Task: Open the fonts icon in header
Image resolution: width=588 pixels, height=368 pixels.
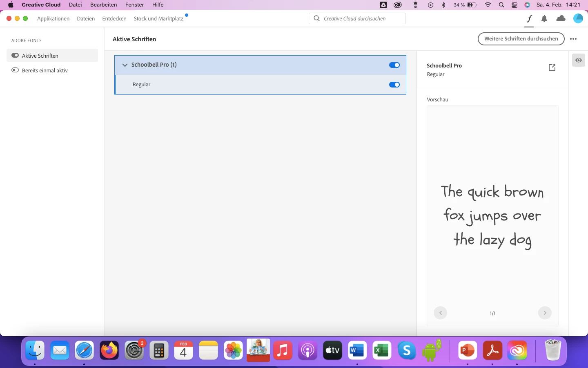Action: tap(529, 19)
